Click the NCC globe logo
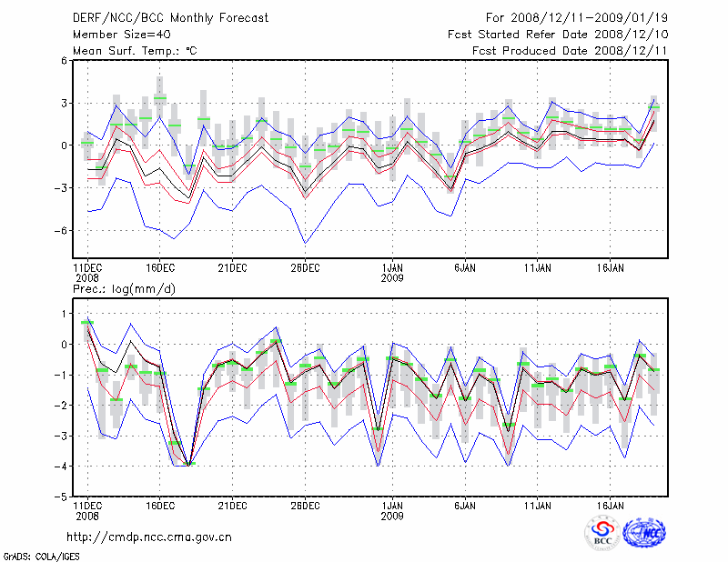The height and width of the screenshot is (562, 728). click(643, 533)
